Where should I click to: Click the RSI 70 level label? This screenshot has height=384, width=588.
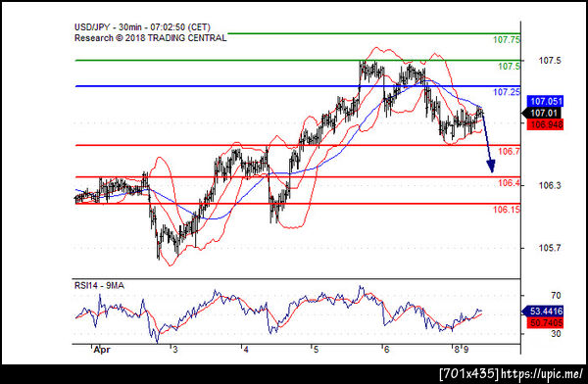coord(556,296)
